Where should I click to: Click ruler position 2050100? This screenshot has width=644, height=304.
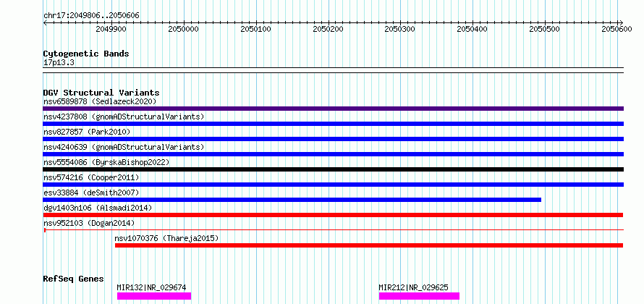pos(256,29)
